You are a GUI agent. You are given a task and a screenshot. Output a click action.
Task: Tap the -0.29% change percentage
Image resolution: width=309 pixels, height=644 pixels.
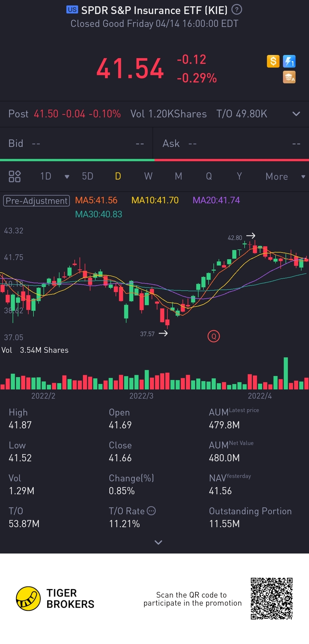(197, 78)
